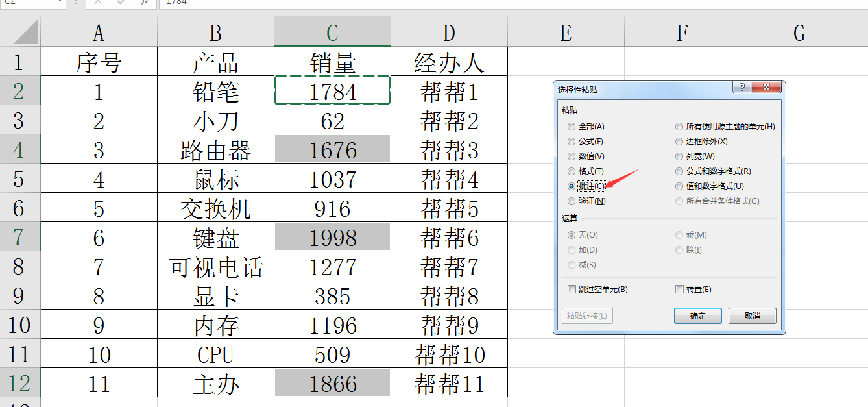Click the 产品 header cell

tap(215, 61)
